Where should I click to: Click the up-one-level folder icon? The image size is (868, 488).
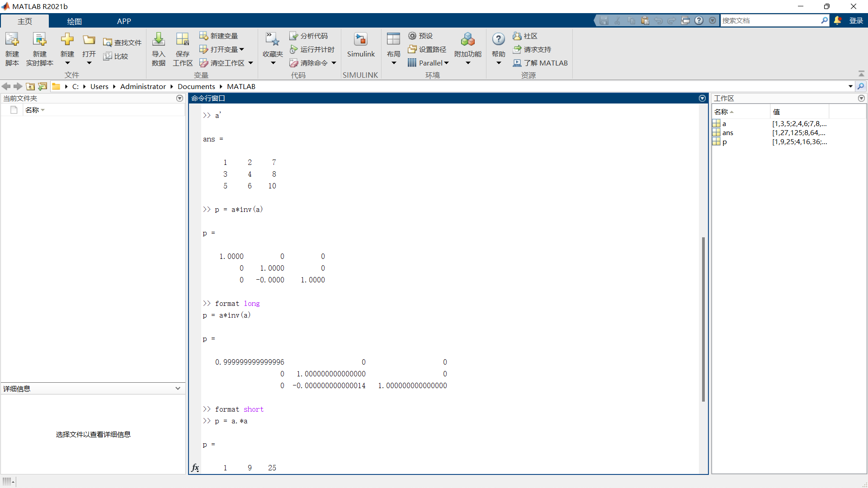tap(30, 86)
